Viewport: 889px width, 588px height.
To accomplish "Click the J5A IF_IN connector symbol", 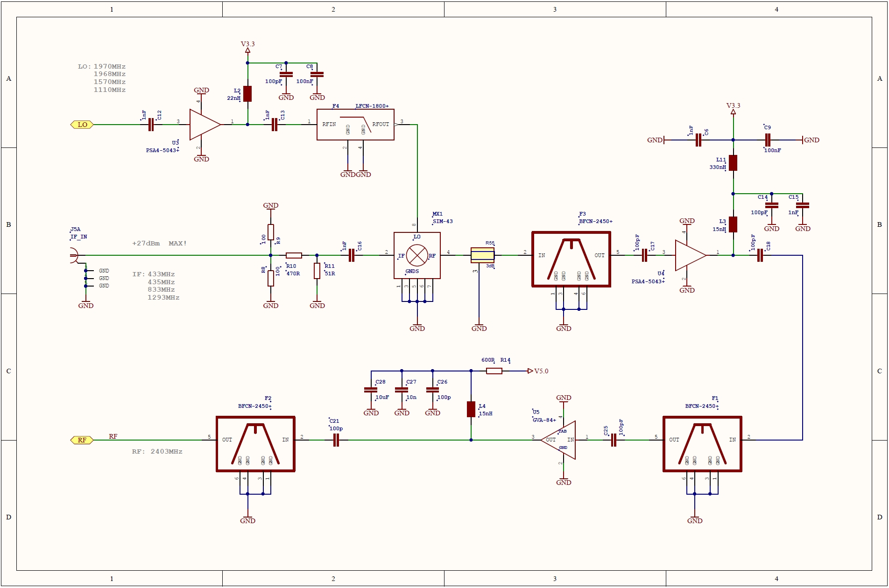I will (x=74, y=255).
